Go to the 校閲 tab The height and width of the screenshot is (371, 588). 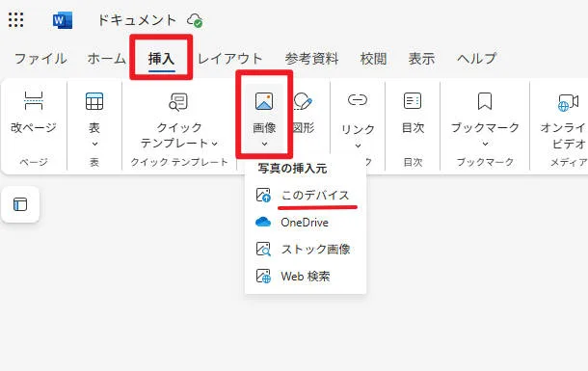pyautogui.click(x=373, y=59)
